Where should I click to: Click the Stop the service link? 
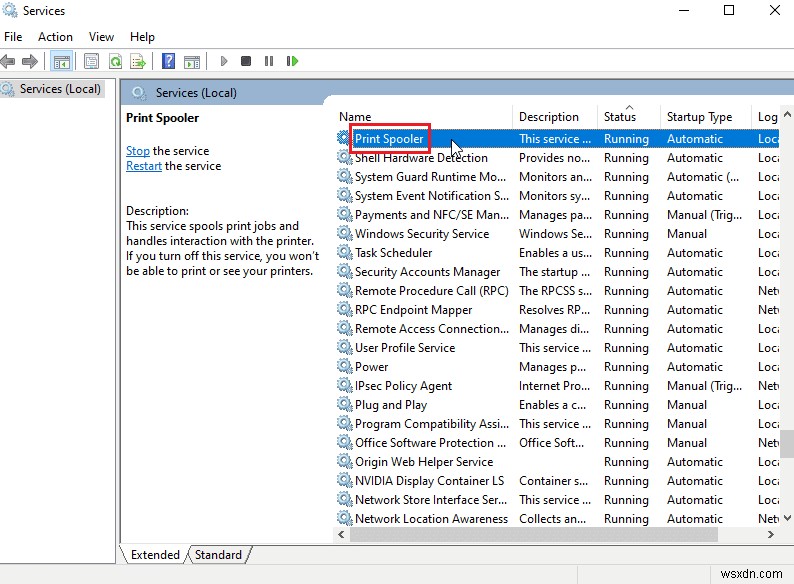(x=138, y=151)
